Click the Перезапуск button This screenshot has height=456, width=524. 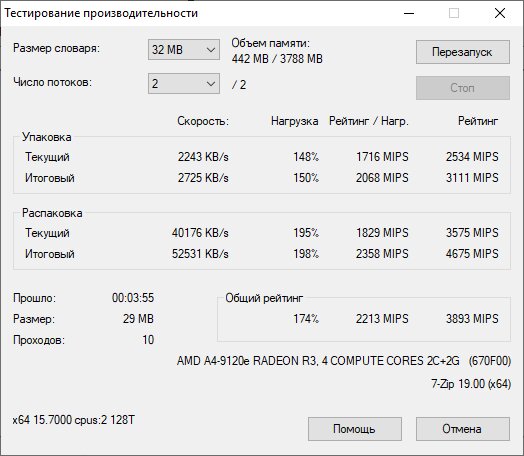click(x=463, y=52)
